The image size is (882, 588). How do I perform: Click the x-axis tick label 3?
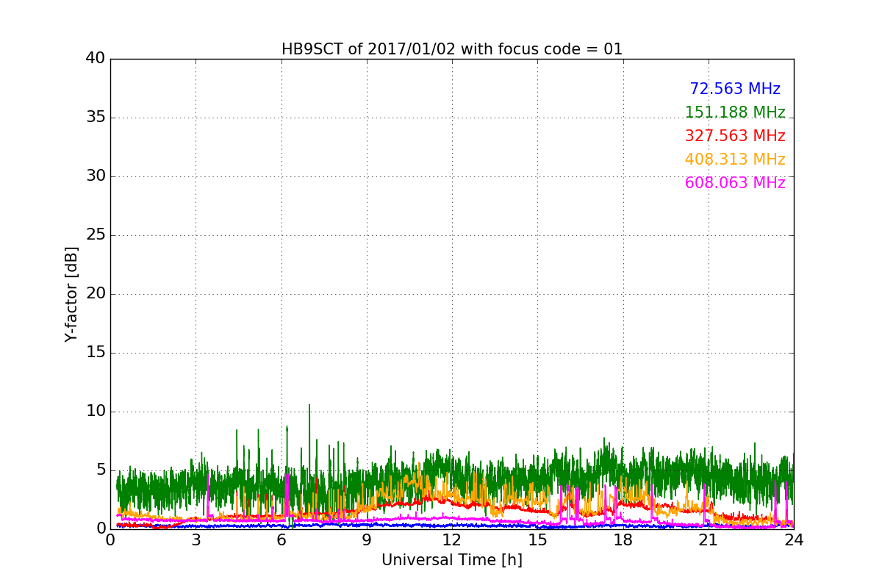pyautogui.click(x=196, y=540)
